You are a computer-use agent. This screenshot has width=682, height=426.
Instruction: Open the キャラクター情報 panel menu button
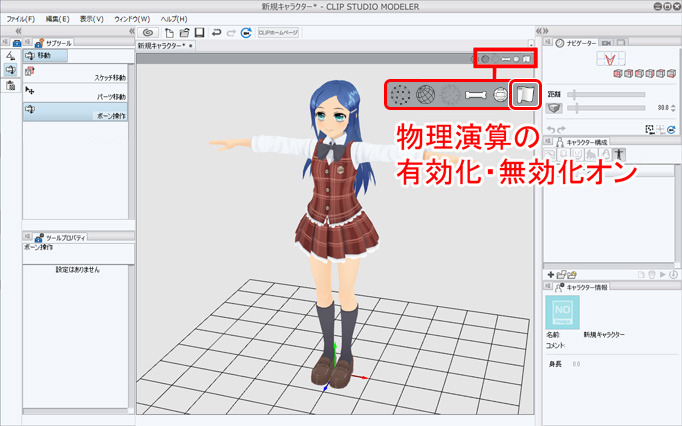point(548,286)
